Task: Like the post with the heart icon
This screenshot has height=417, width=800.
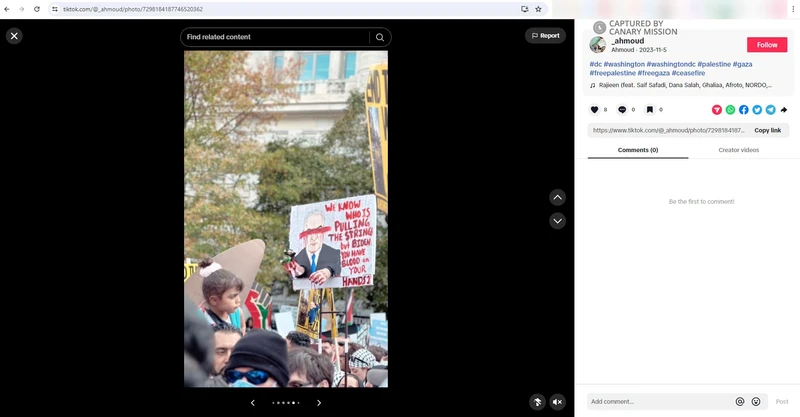Action: coord(594,110)
